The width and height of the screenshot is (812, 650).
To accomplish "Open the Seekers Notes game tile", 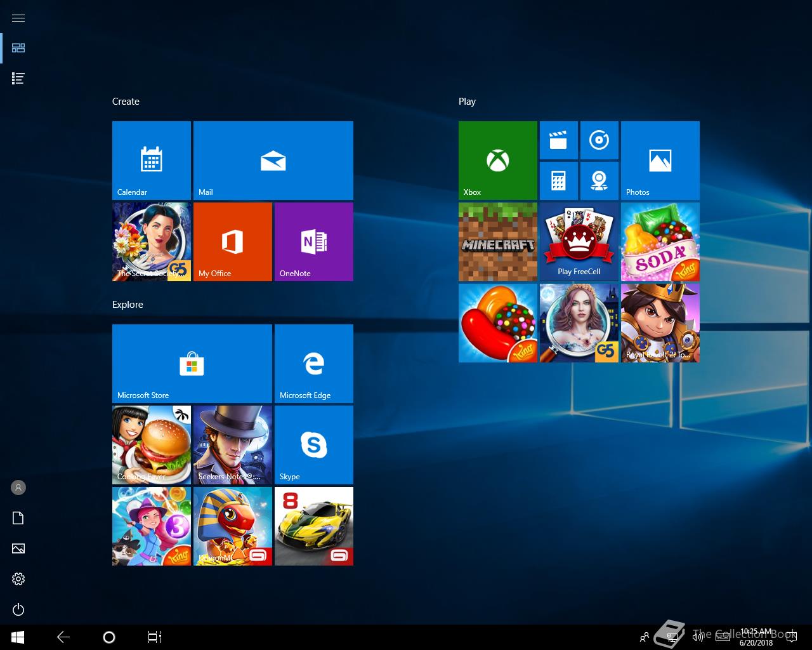I will pyautogui.click(x=233, y=445).
